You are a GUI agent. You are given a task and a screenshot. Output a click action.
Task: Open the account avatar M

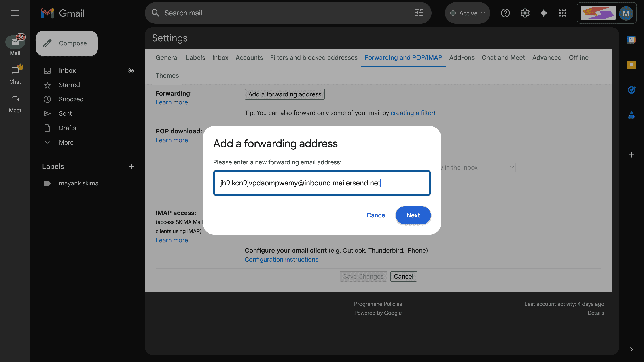coord(626,13)
